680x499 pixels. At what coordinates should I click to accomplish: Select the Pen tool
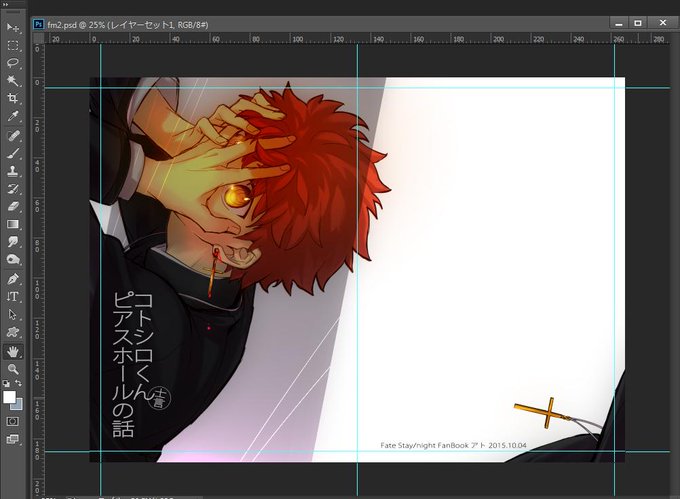[13, 279]
